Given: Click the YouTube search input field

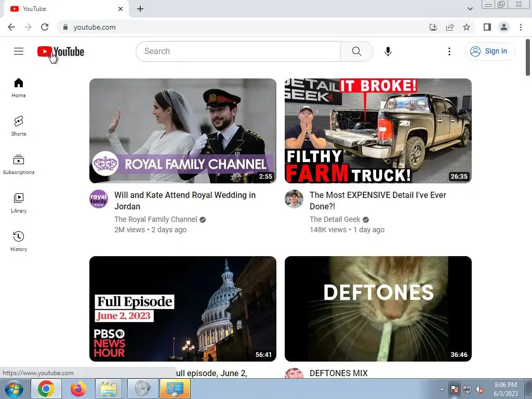Looking at the screenshot, I should (x=238, y=51).
